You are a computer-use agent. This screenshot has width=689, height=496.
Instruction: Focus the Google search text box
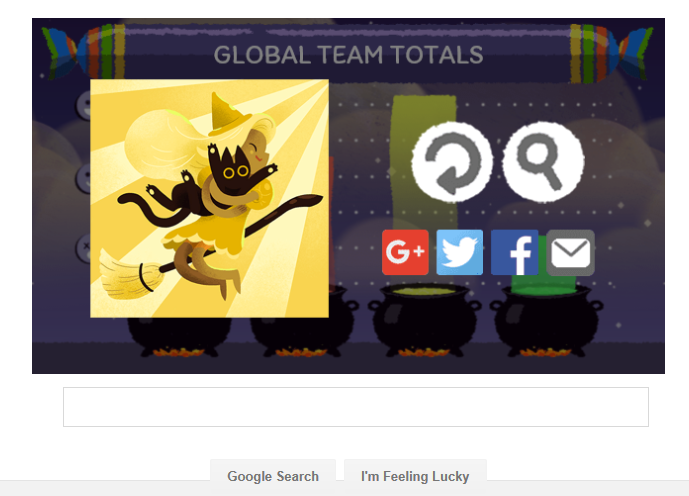(356, 407)
